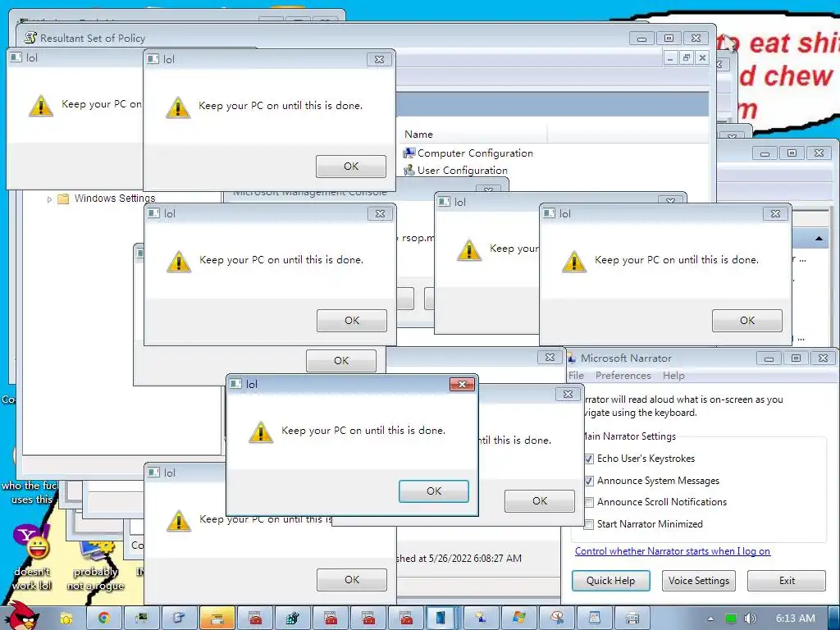Show hidden tray icons arrow
Image resolution: width=840 pixels, height=630 pixels.
[710, 619]
